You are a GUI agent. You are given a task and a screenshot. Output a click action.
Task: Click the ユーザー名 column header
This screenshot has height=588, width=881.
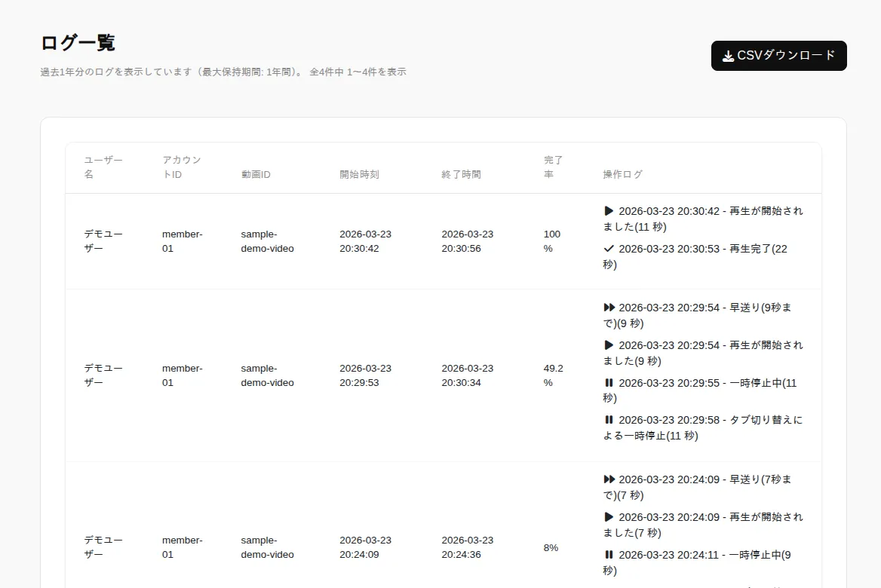pos(103,167)
